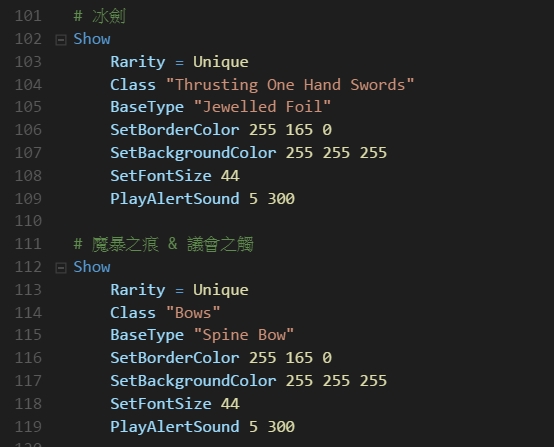Viewport: 554px width, 447px height.
Task: Place the cursor in the "Bows" class string
Action: [193, 313]
